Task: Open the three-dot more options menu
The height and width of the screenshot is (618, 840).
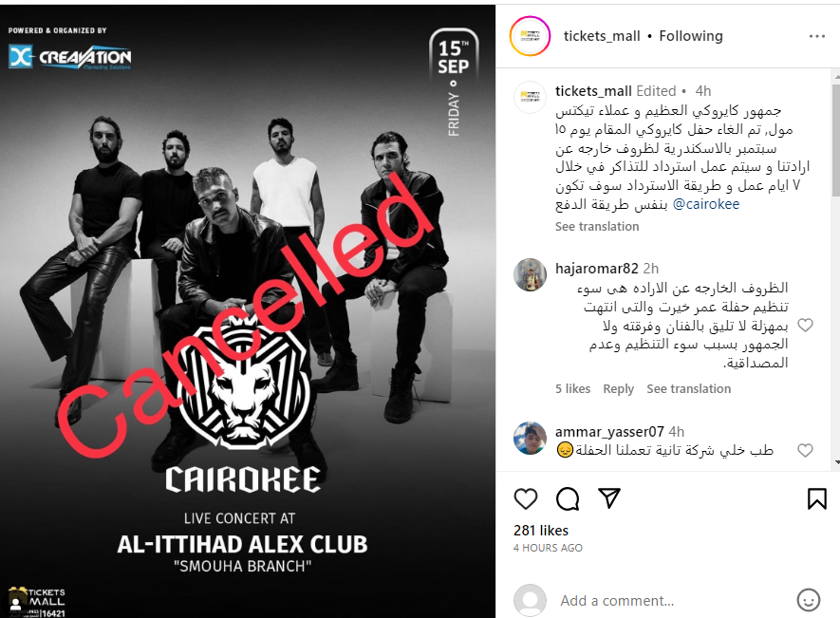Action: [x=817, y=36]
